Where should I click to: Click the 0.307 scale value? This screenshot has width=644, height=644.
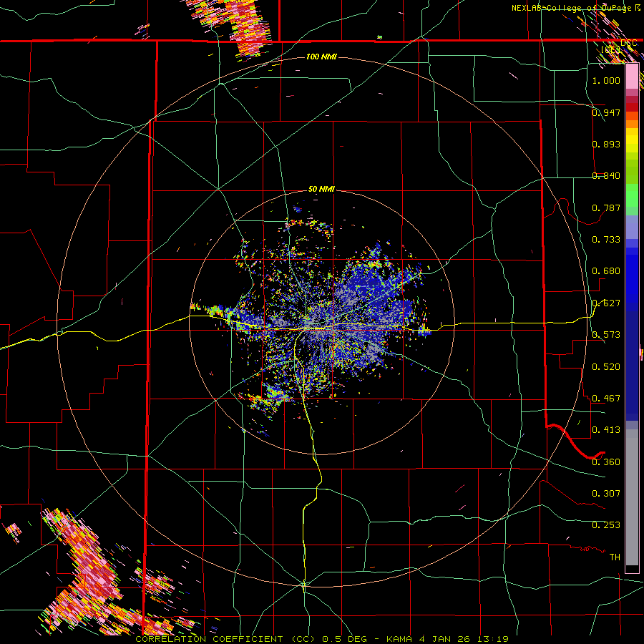(606, 494)
